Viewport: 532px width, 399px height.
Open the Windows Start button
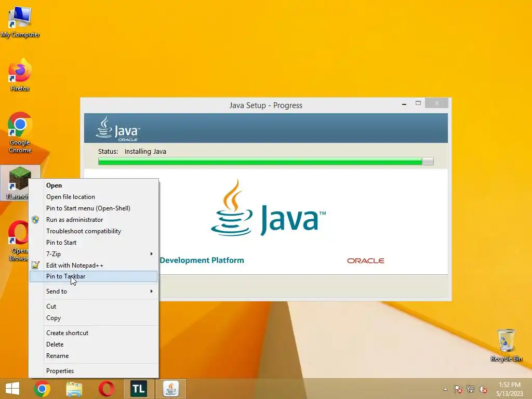[12, 389]
